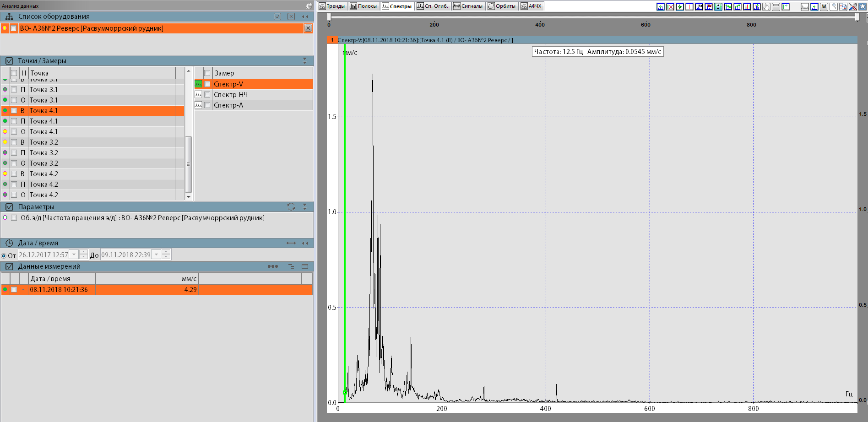The image size is (868, 422).
Task: Click the green crosshair cursor icon
Action: (x=680, y=6)
